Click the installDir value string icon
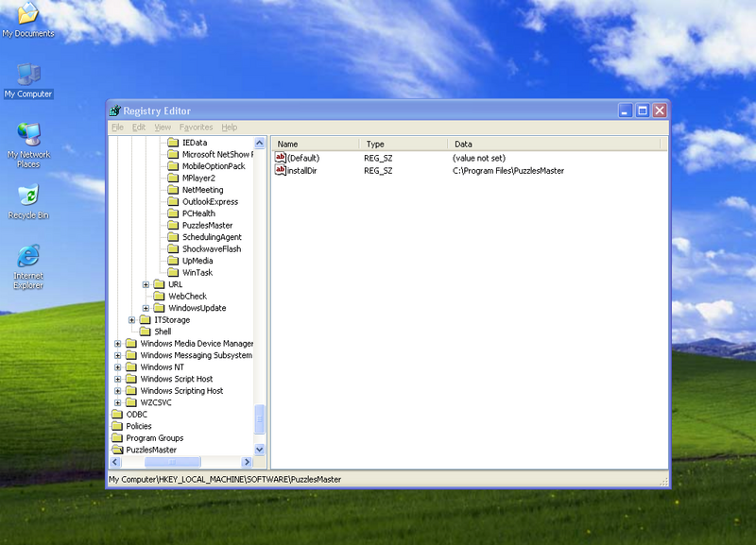Viewport: 756px width, 545px height. (x=280, y=170)
